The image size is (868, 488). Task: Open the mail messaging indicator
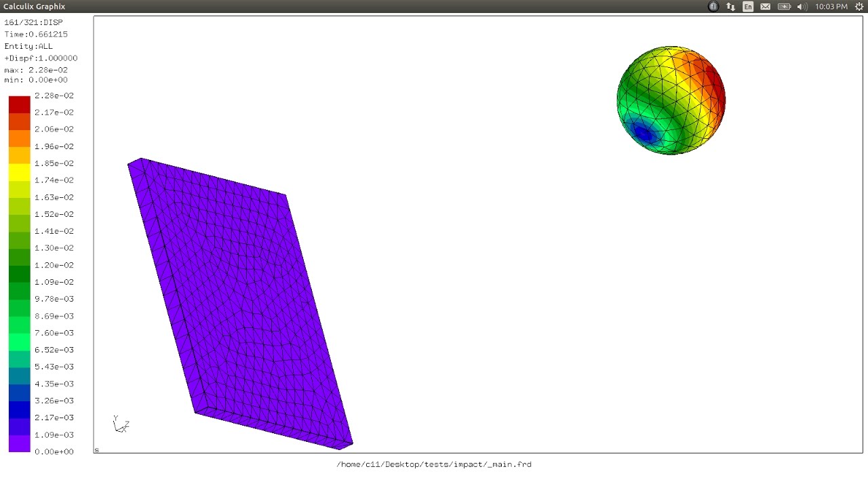tap(766, 6)
